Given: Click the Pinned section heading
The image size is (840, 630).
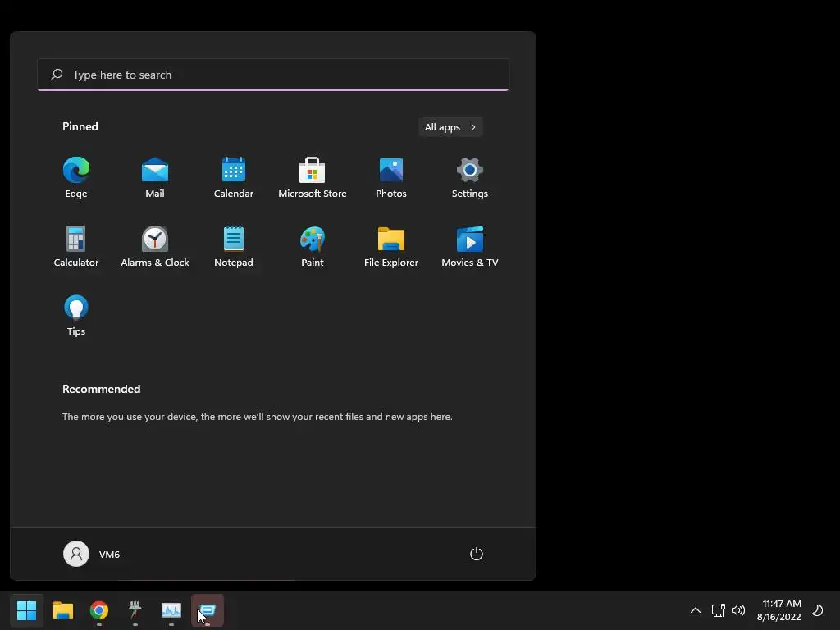Looking at the screenshot, I should [80, 126].
